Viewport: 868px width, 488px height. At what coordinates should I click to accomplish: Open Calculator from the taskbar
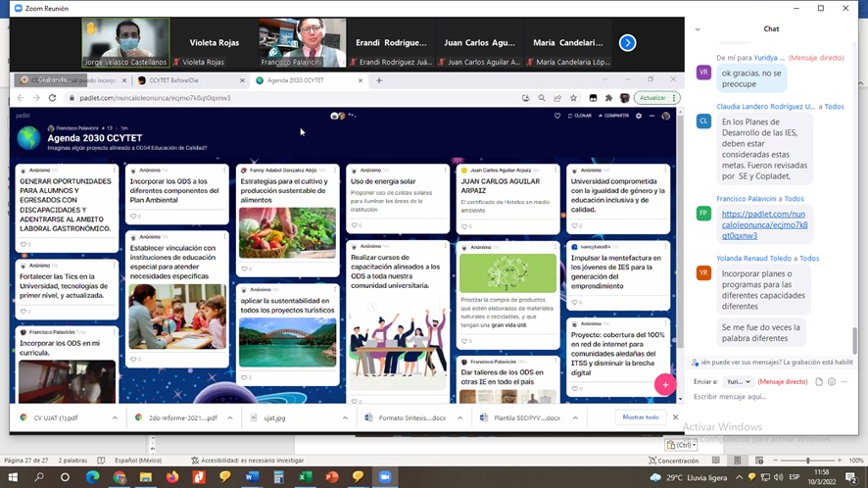pos(278,477)
